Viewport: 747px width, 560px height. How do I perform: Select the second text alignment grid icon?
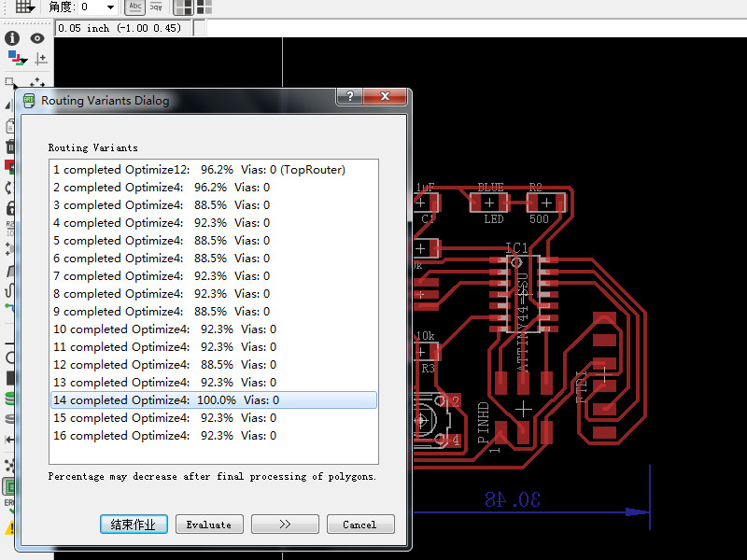click(204, 7)
